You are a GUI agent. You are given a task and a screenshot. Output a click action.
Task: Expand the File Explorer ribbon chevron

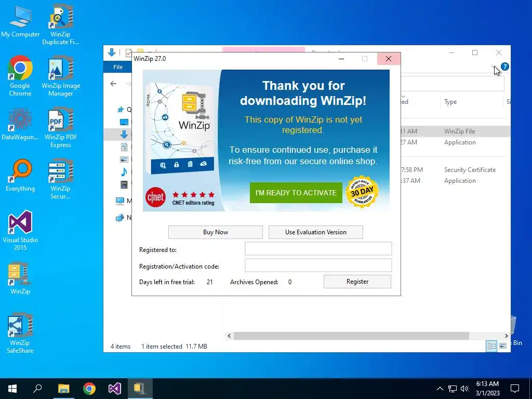coord(494,66)
